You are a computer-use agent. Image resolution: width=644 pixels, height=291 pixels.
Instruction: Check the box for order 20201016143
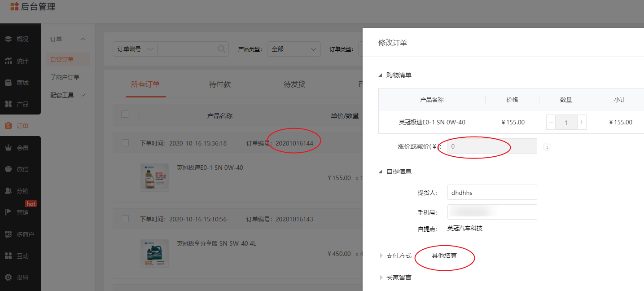pyautogui.click(x=125, y=219)
